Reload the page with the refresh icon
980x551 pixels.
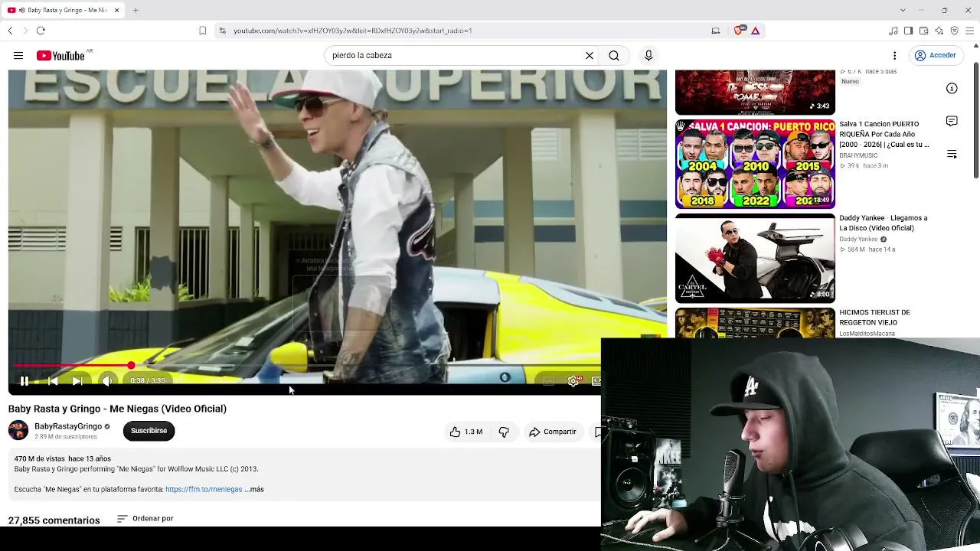[x=41, y=31]
